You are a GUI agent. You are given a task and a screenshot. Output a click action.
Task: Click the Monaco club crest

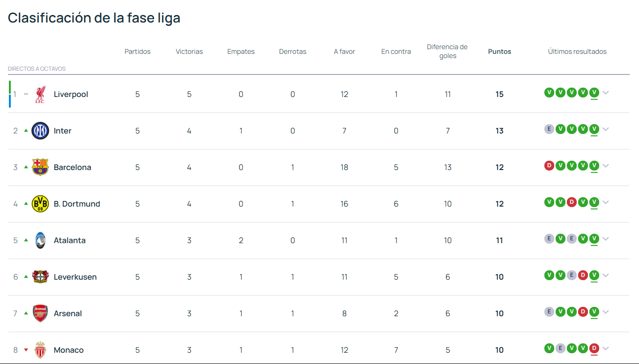point(40,350)
